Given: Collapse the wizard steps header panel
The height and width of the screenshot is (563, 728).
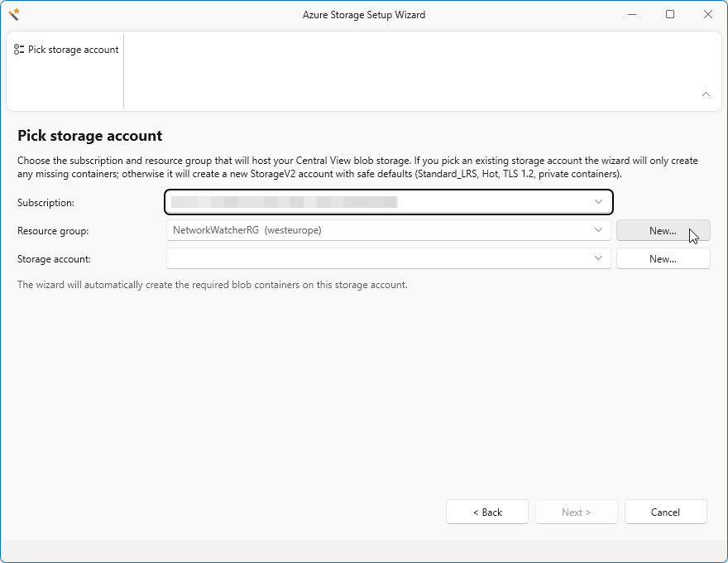Looking at the screenshot, I should point(706,94).
